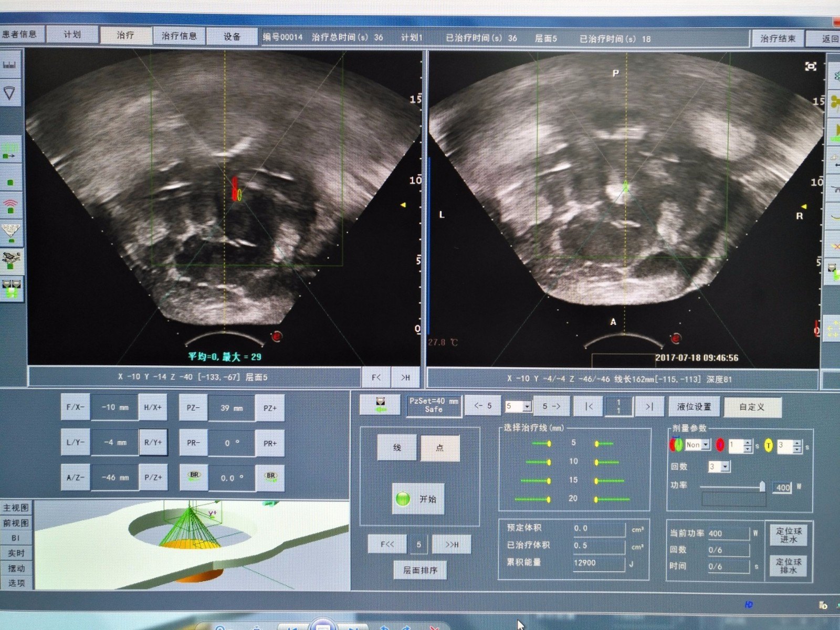Click red probe marker under left ultrasound
Viewport: 840px width, 630px height.
277,336
